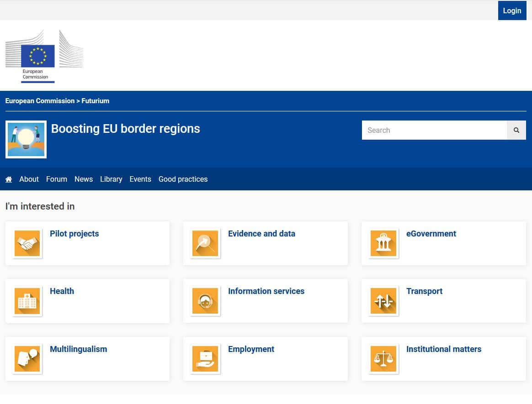Click the Institutional matters scales icon
The image size is (532, 404).
point(383,359)
